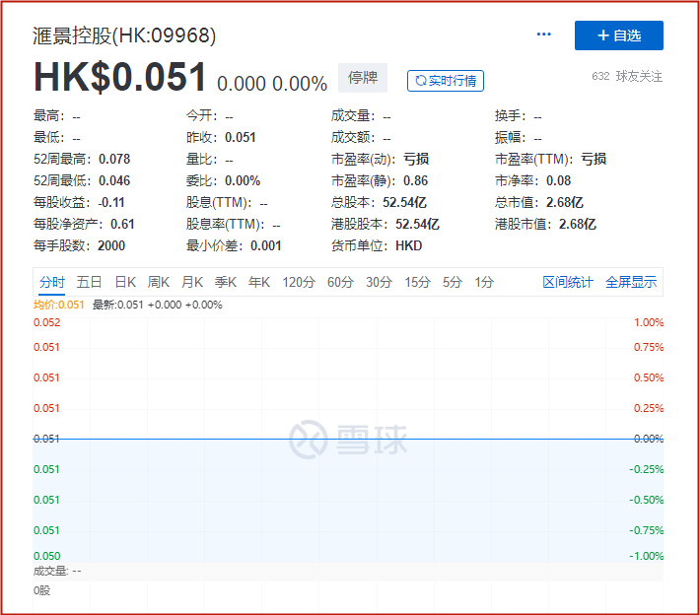This screenshot has height=615, width=700.
Task: Click the 每股收益 value -0.11
Action: click(x=111, y=203)
